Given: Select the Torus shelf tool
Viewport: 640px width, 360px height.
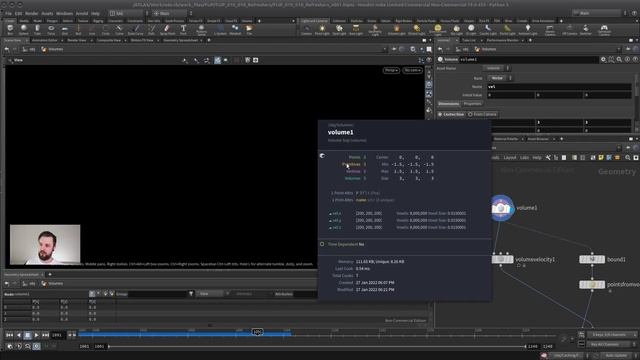Looking at the screenshot, I should click(x=51, y=29).
